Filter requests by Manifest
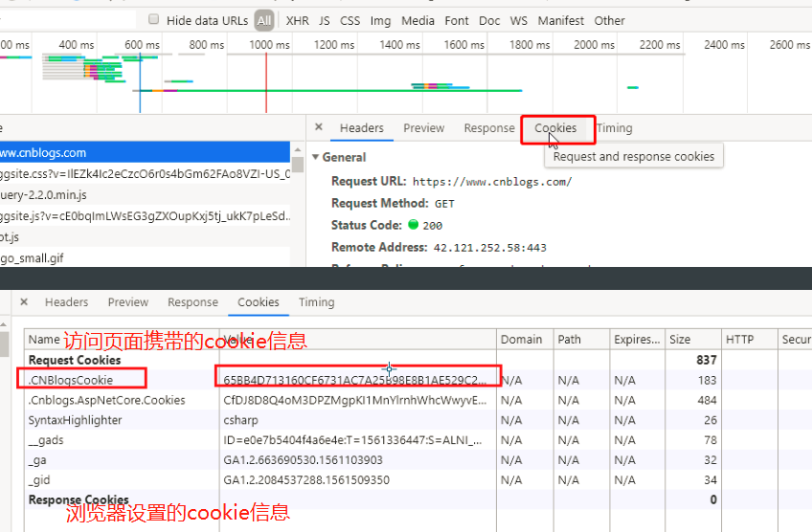 (x=561, y=21)
